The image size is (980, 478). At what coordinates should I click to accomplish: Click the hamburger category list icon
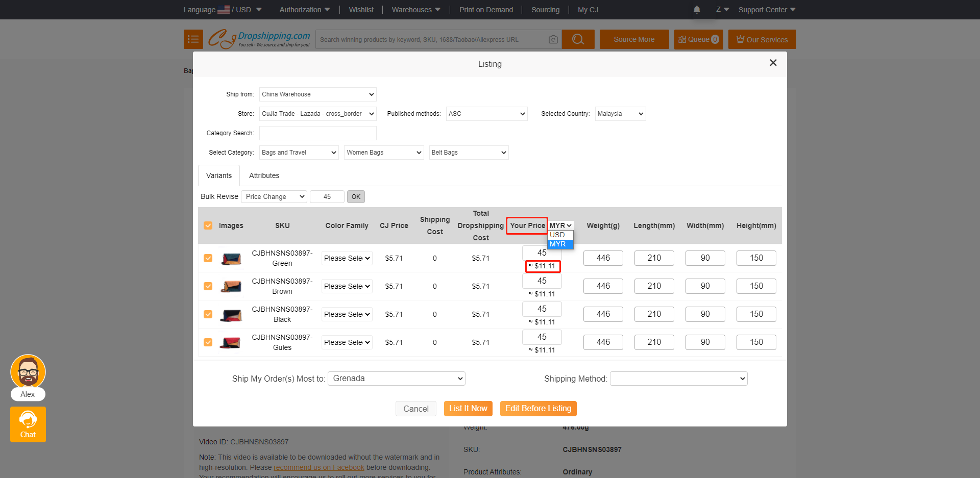point(193,39)
